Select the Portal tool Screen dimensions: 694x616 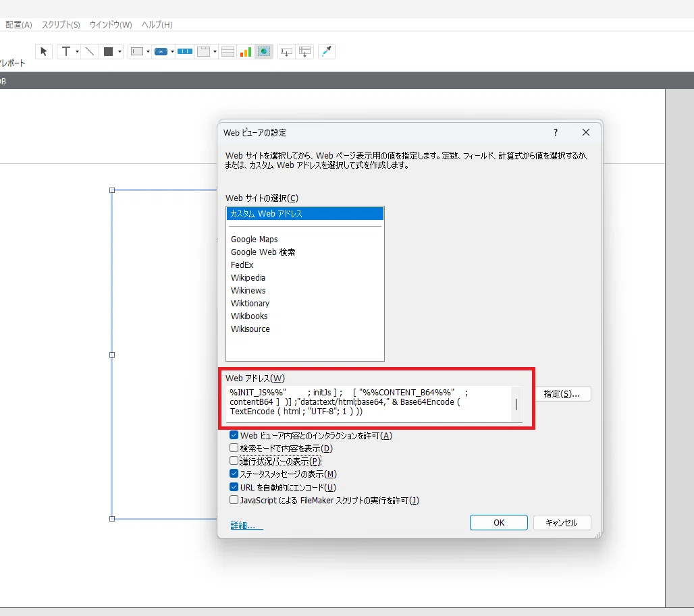click(228, 52)
